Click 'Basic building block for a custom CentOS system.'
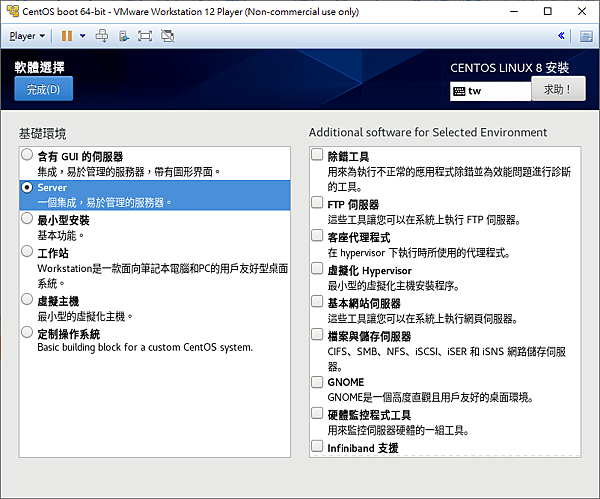The height and width of the screenshot is (499, 600). 145,347
